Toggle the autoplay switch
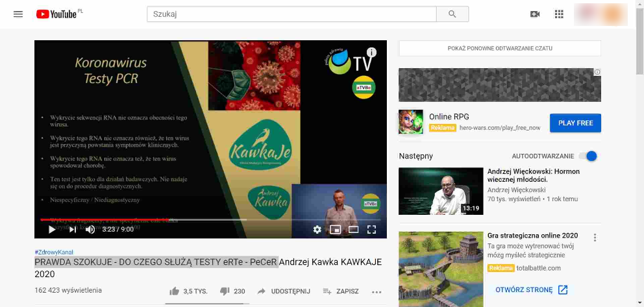 click(588, 156)
